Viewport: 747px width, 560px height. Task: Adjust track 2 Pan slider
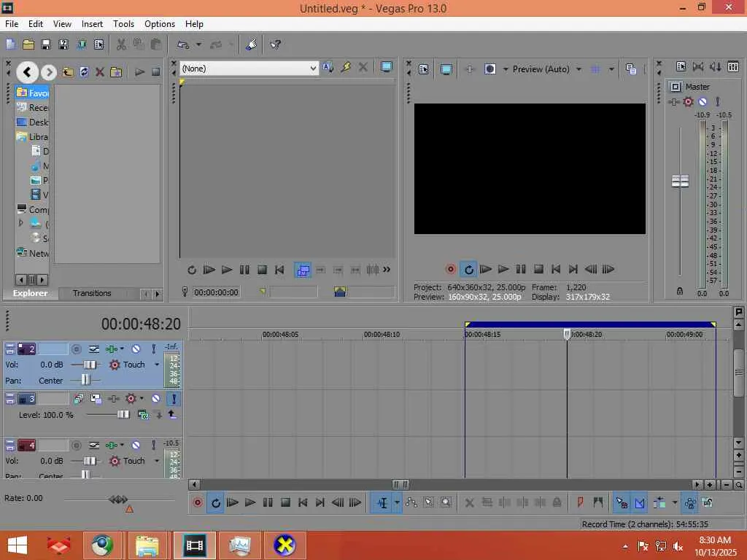point(85,380)
